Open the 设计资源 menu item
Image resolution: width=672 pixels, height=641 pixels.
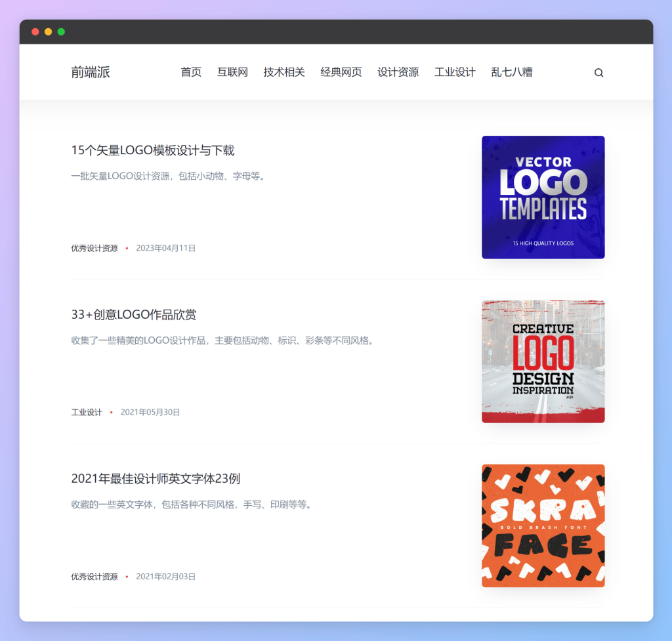click(x=398, y=72)
